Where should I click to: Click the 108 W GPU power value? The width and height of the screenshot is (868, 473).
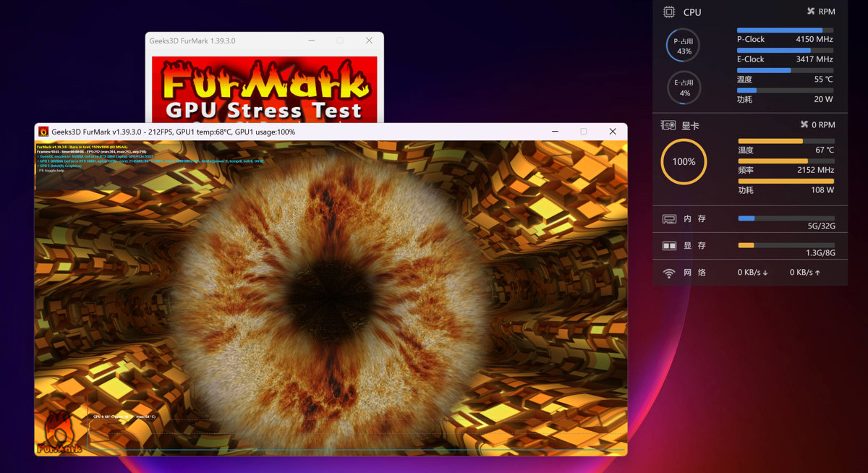[822, 190]
